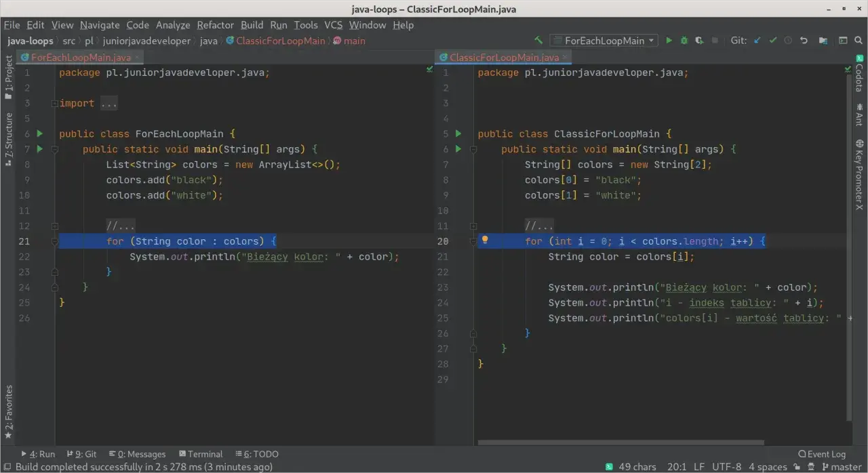Select the ForEachLoopMain.java editor tab

tap(81, 58)
